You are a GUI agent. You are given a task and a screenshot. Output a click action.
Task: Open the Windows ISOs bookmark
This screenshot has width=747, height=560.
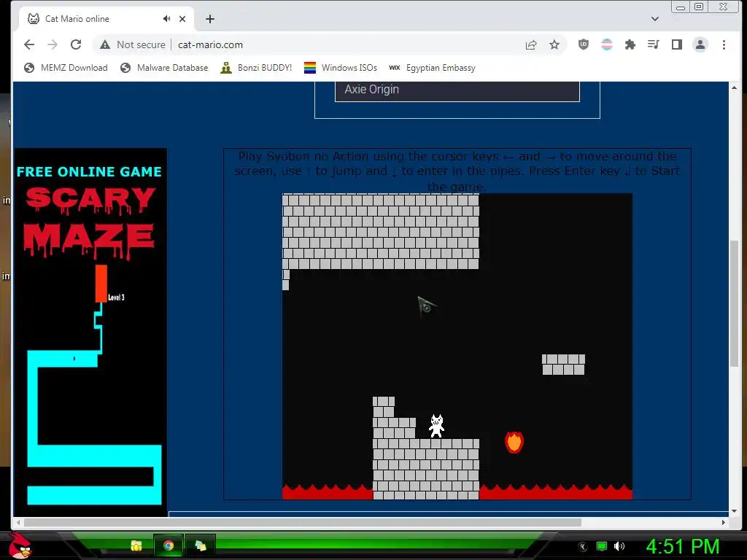[x=341, y=68]
